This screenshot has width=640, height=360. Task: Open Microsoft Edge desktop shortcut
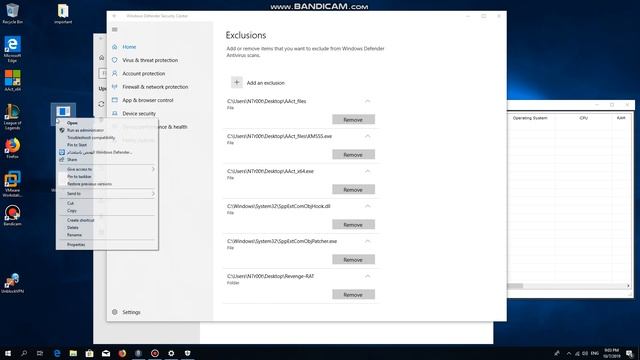(12, 49)
